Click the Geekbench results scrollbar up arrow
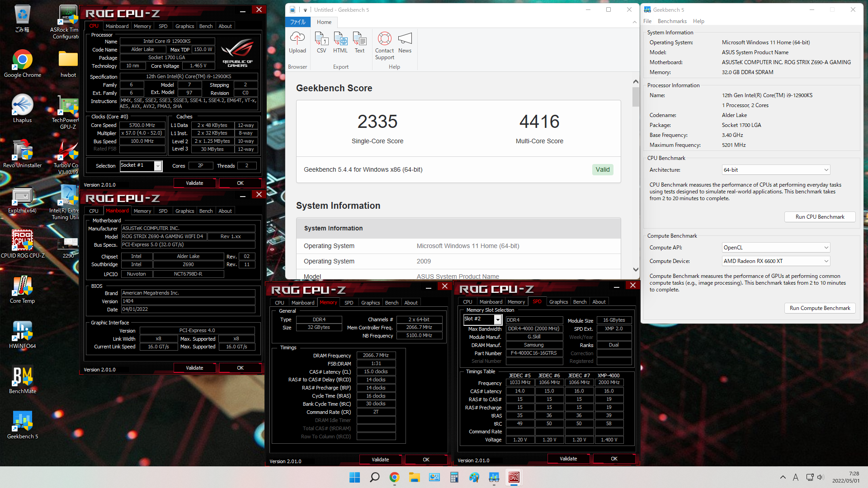 pos(635,82)
